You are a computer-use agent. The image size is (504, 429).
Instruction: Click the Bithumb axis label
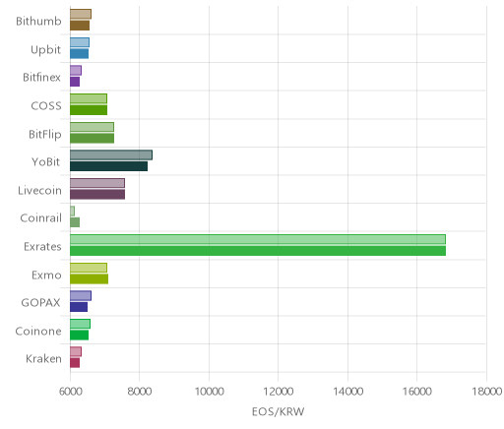coord(38,21)
